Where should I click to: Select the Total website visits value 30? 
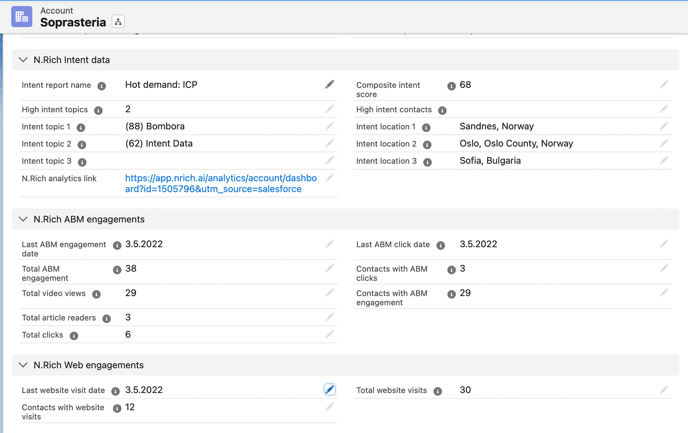[x=465, y=390]
